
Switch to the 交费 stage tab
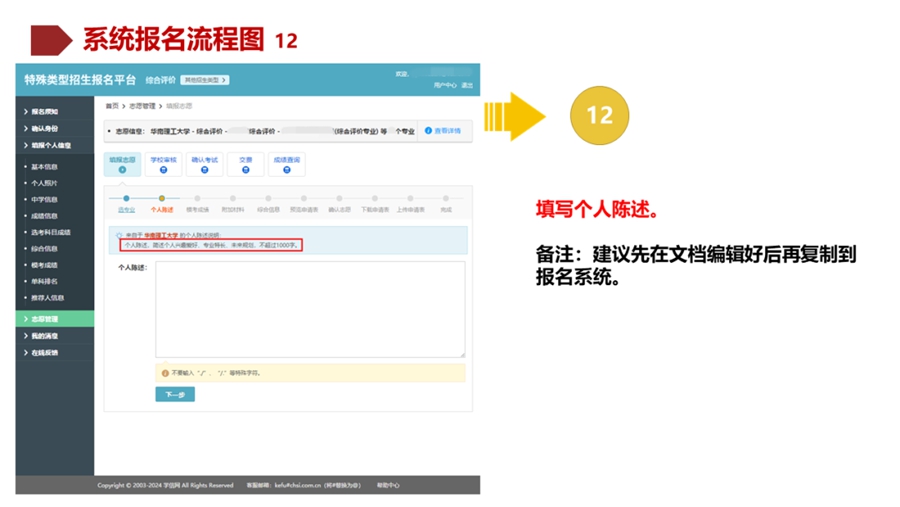click(246, 164)
